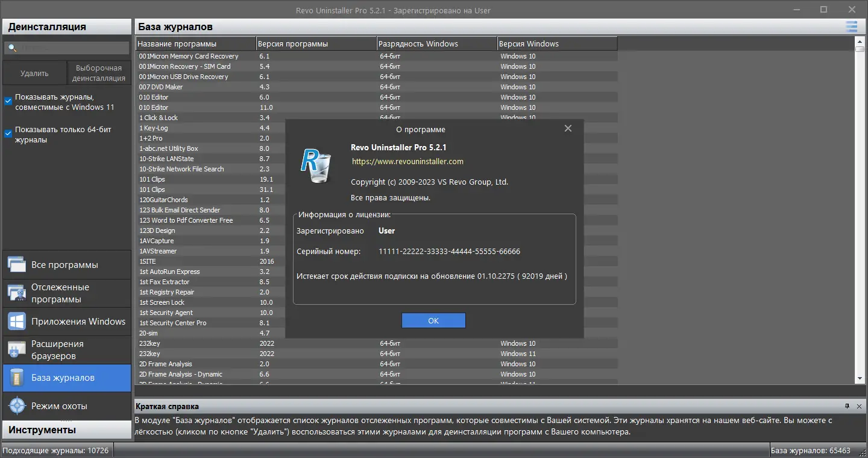This screenshot has width=868, height=458.
Task: Select 001Micron USB Drive Recovery entry
Action: 377,77
